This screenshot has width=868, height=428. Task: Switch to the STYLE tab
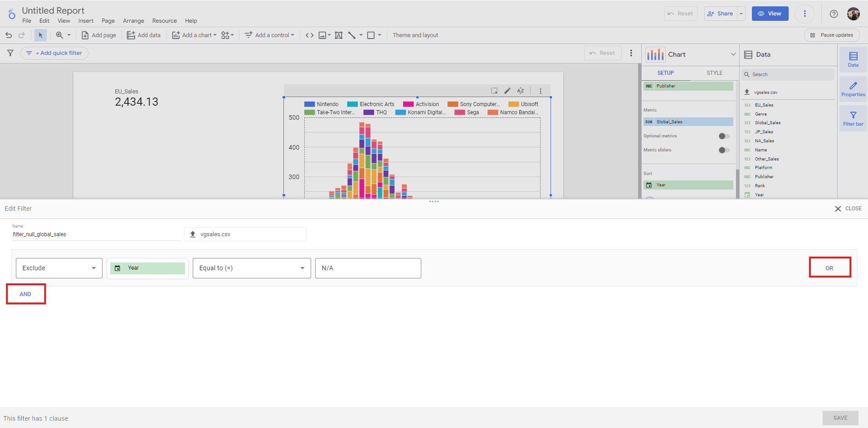tap(714, 73)
